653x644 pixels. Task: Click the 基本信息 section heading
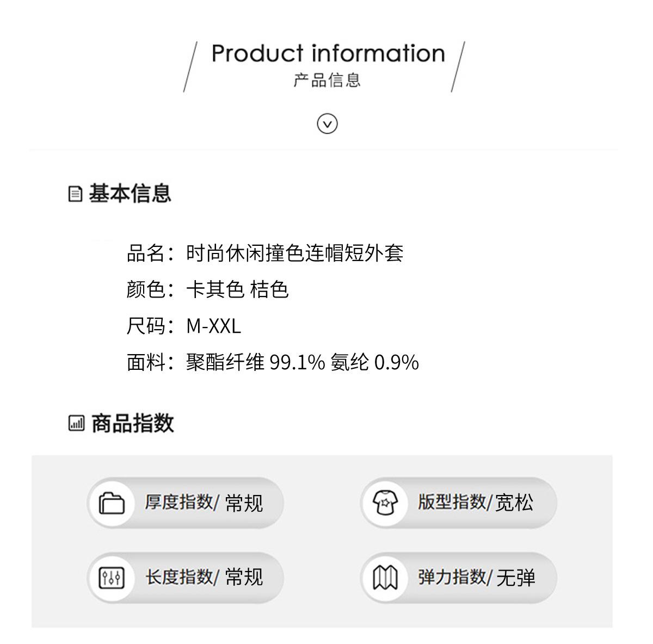[x=130, y=194]
